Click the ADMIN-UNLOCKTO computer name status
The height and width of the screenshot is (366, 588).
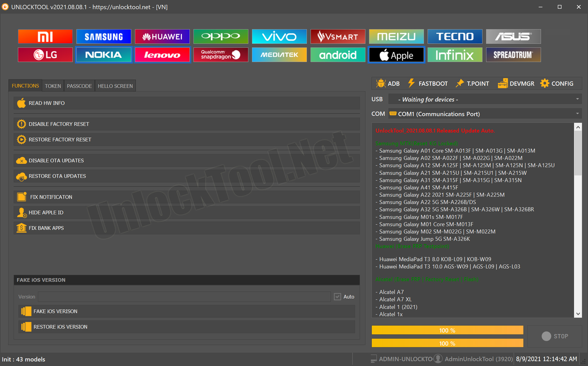point(401,359)
